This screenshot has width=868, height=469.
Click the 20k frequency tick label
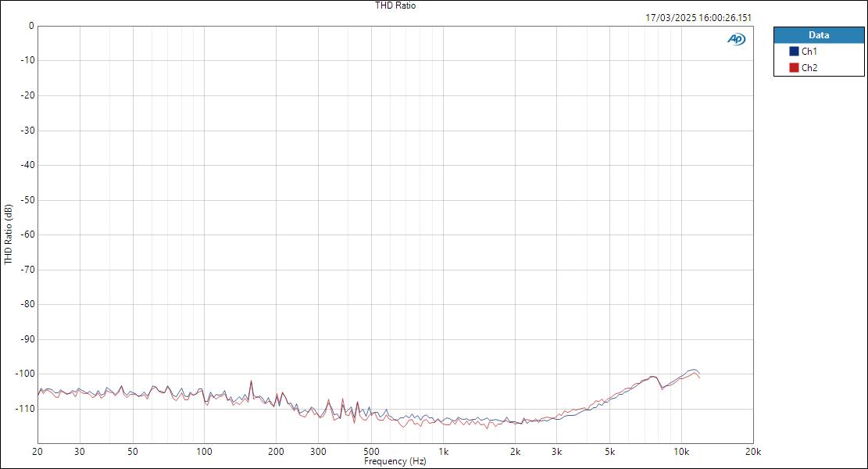(x=752, y=452)
